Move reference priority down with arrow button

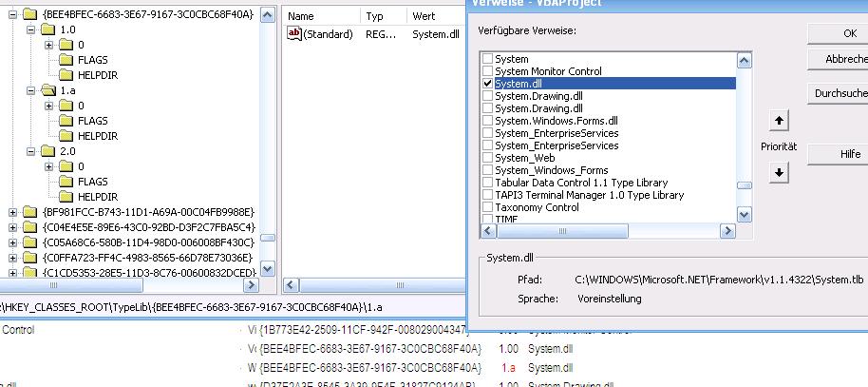point(779,172)
